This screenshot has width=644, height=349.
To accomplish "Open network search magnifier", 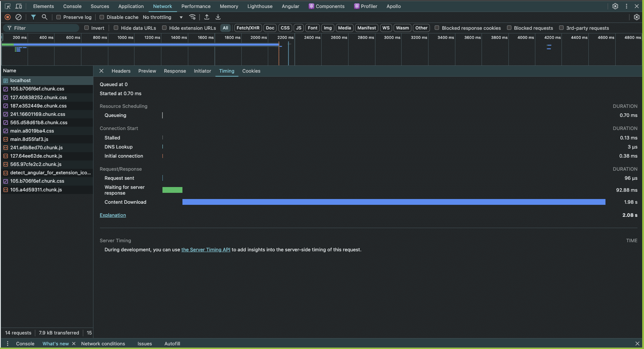I will tap(44, 17).
